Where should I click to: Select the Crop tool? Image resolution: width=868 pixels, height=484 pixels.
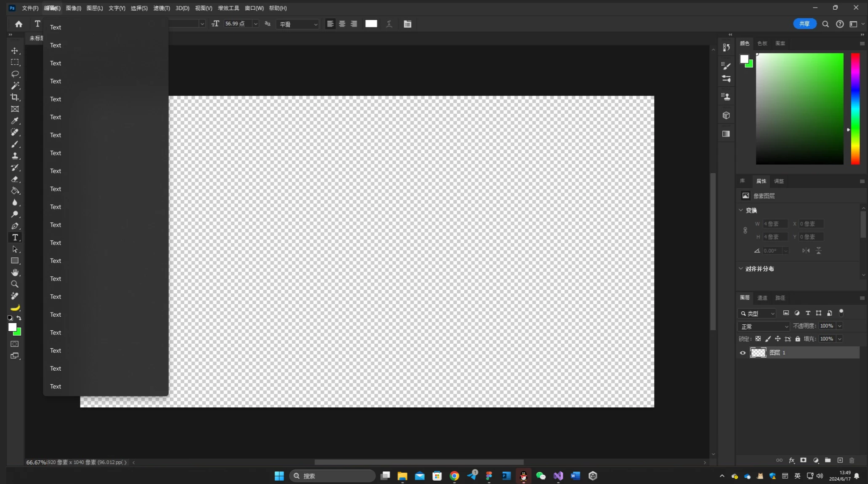[x=15, y=97]
